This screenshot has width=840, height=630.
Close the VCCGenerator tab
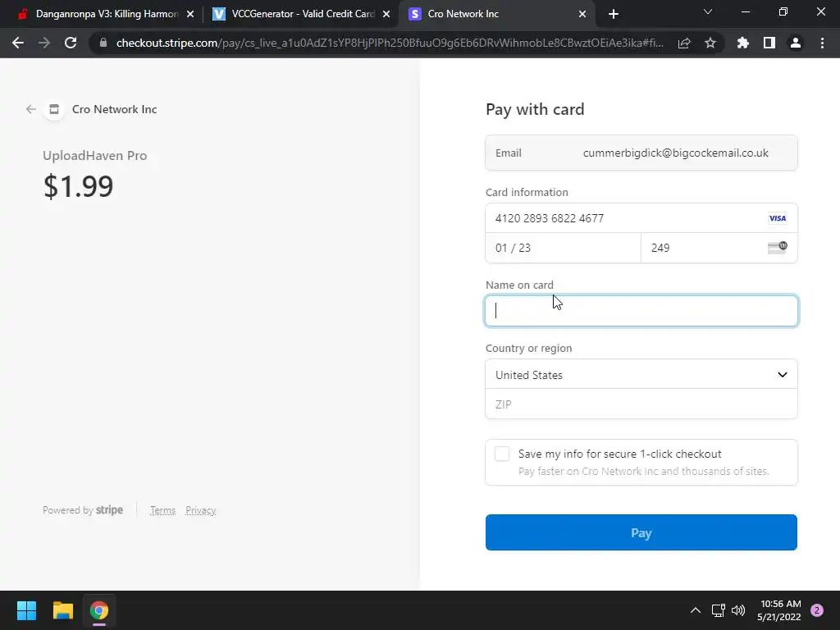coord(386,14)
